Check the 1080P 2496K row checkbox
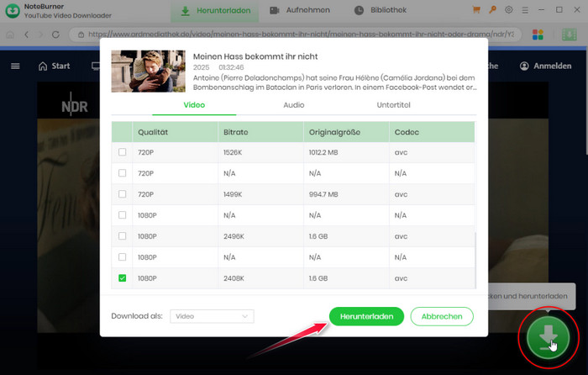The image size is (588, 375). tap(123, 236)
